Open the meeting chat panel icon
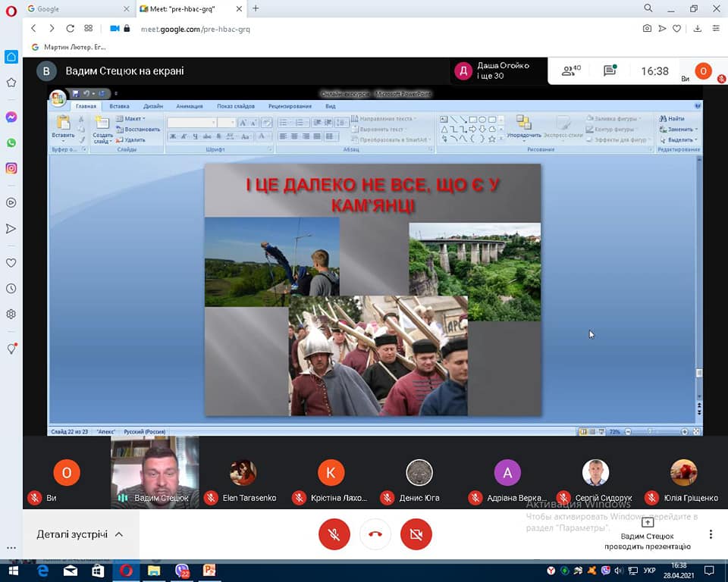This screenshot has width=728, height=582. pos(610,71)
